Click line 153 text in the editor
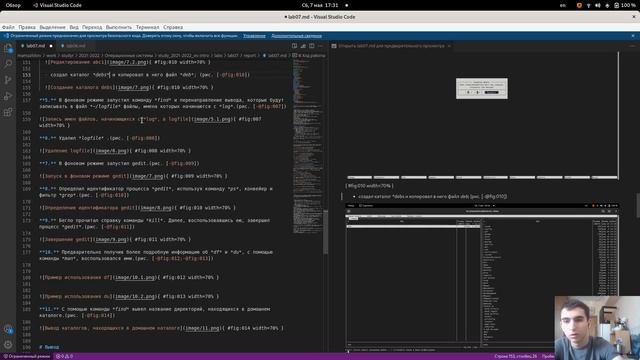The width and height of the screenshot is (640, 360). [x=150, y=75]
